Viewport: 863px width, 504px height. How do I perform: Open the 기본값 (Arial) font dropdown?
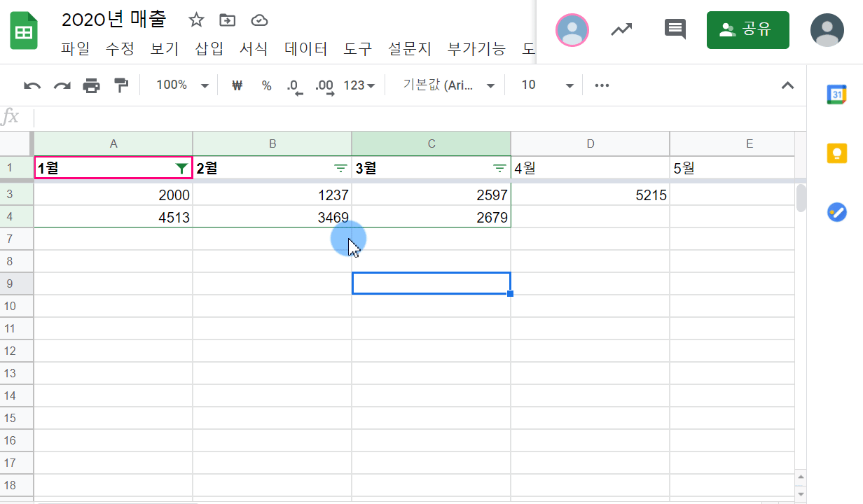point(449,85)
